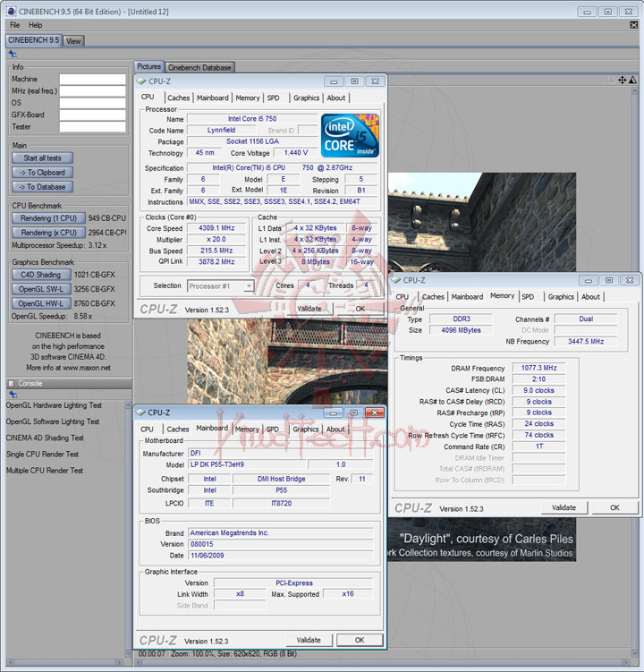Click the NB Frequency value 3447.5 MHz

586,341
